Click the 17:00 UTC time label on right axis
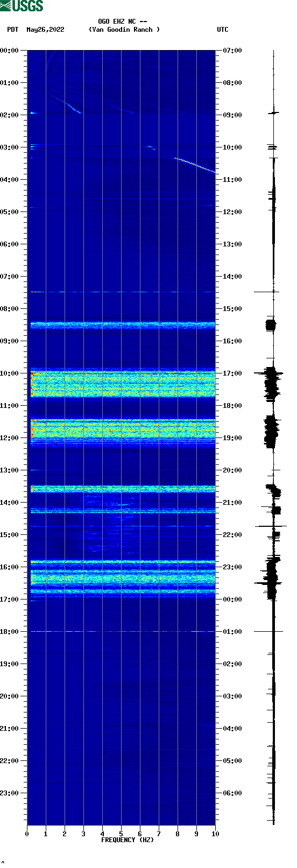Screen dimensions: 297x868 (232, 373)
